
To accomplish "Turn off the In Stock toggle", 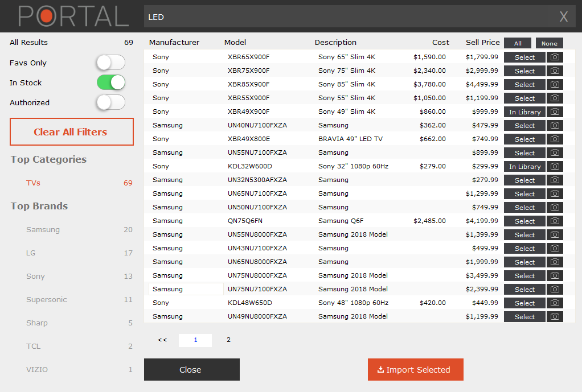I will (x=110, y=82).
